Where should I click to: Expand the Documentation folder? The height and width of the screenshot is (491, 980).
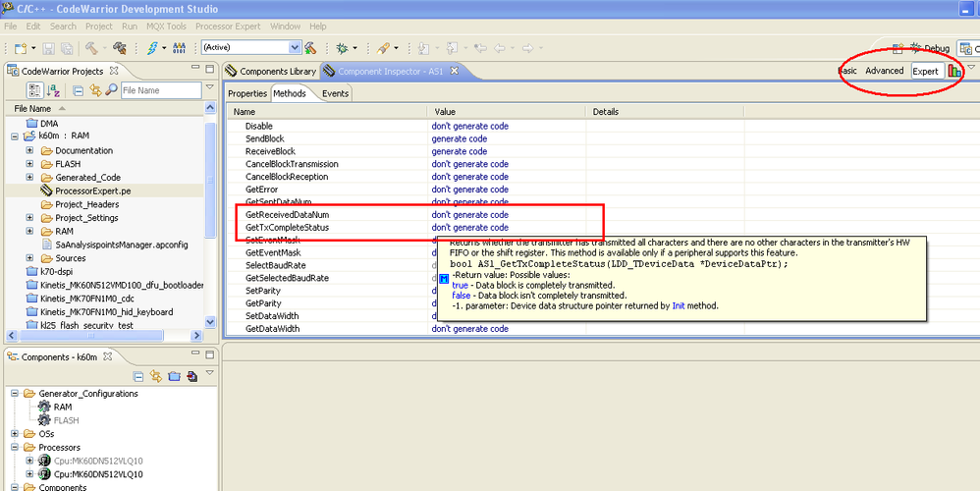click(29, 150)
